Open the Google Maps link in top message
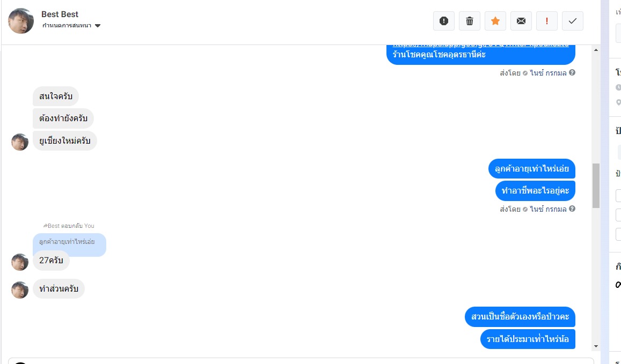Screen dimensions: 621x364 [480, 46]
